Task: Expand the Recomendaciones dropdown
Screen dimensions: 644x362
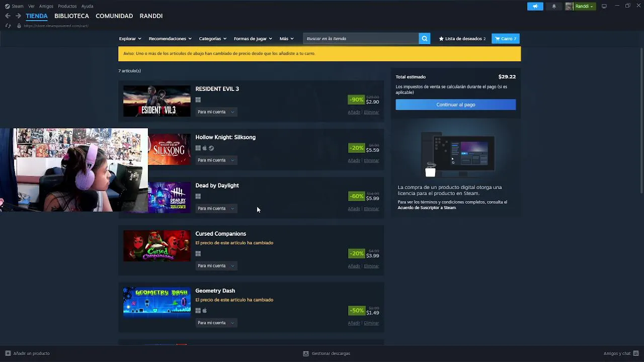Action: pos(170,39)
